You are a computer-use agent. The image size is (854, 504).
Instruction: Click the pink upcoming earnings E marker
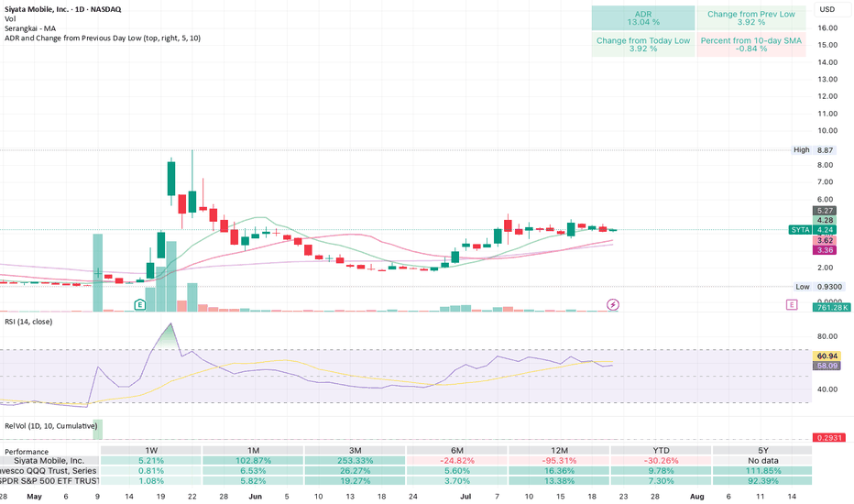pos(792,304)
